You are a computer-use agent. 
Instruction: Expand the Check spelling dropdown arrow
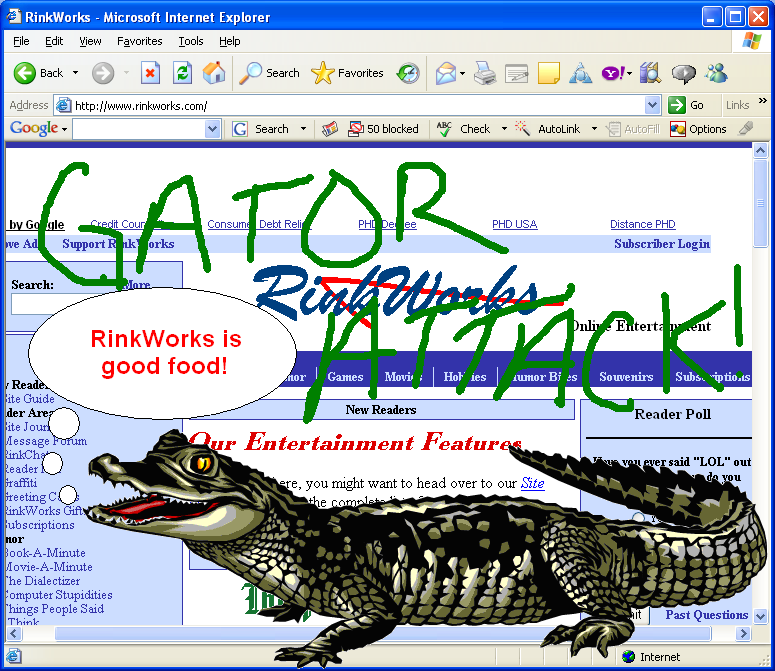pyautogui.click(x=504, y=129)
